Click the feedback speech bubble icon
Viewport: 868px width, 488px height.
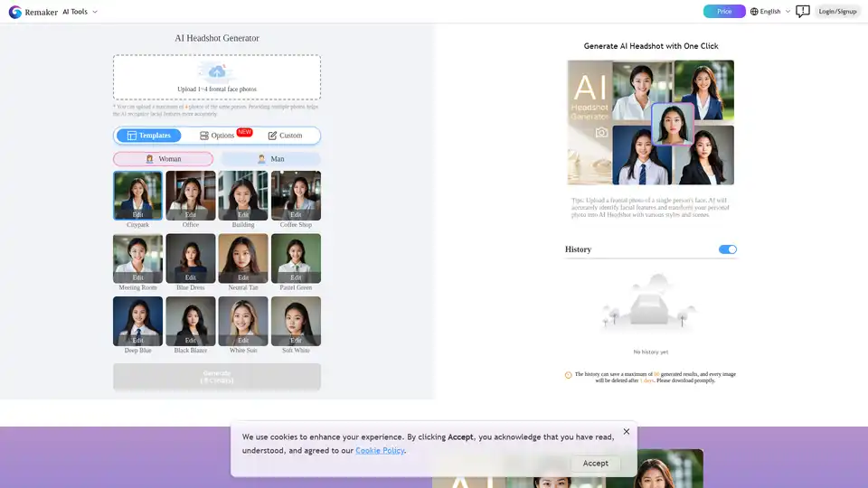[803, 12]
